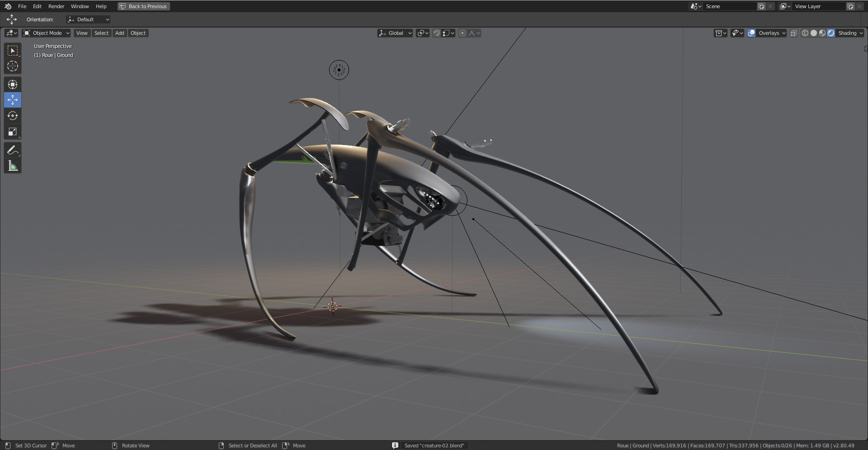The image size is (868, 450).
Task: Select the Select Box tool
Action: pyautogui.click(x=13, y=51)
